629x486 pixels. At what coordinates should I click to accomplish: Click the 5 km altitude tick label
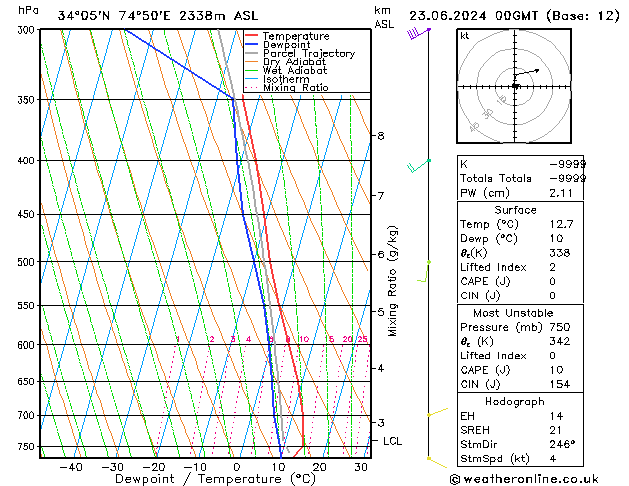point(381,312)
